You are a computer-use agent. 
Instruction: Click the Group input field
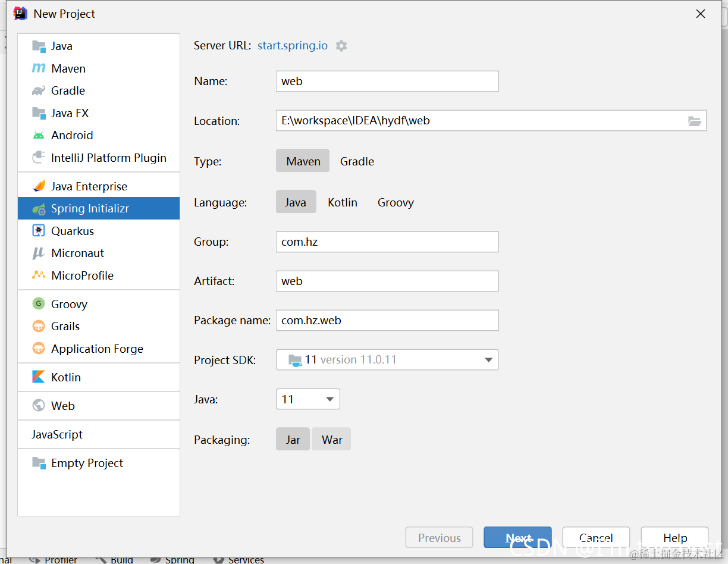(x=387, y=242)
